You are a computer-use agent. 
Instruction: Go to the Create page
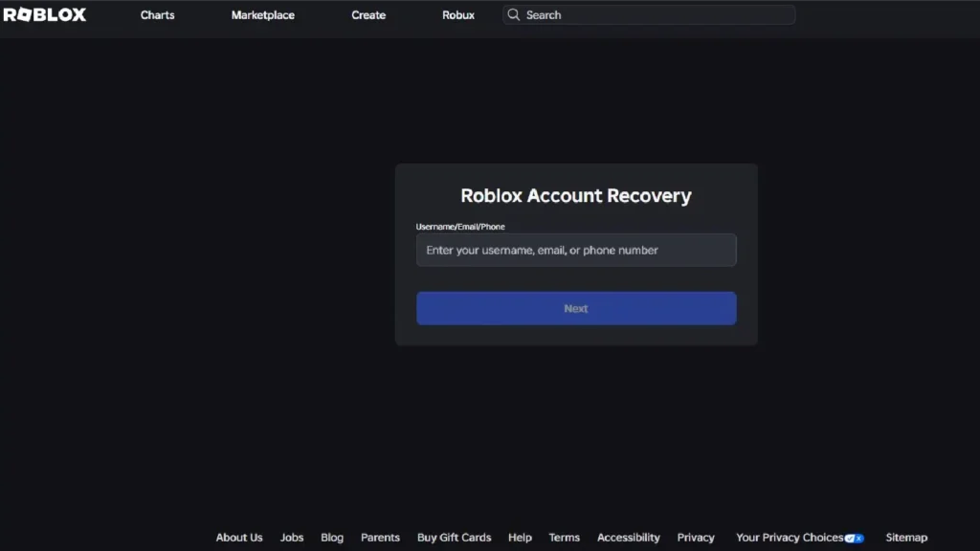(x=368, y=15)
